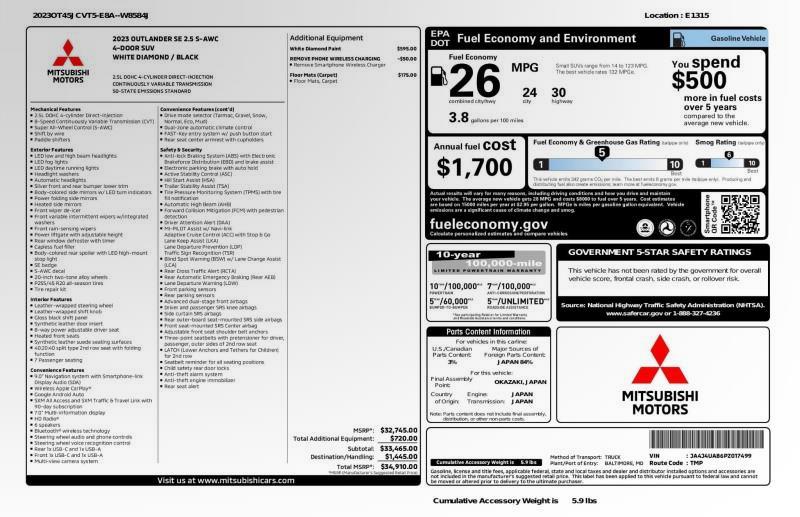Click '3.8 gallons per 100 miles'
The width and height of the screenshot is (800, 517).
click(486, 118)
